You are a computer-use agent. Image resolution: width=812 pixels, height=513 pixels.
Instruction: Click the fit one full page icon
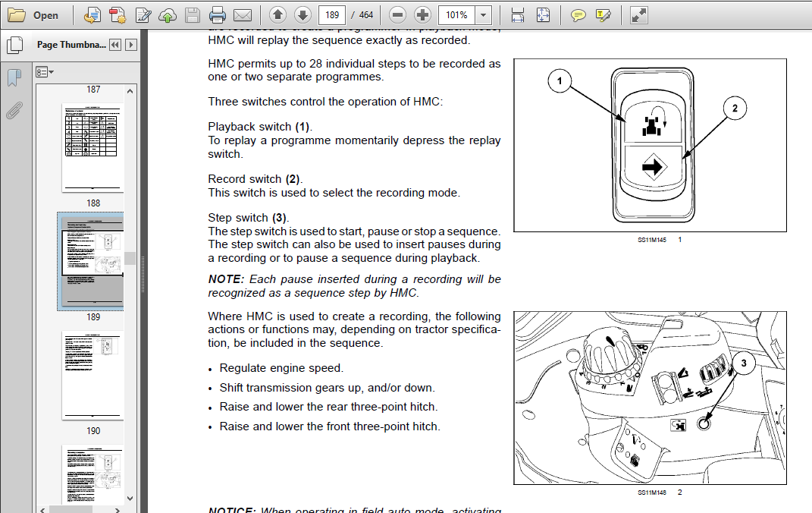pyautogui.click(x=544, y=15)
